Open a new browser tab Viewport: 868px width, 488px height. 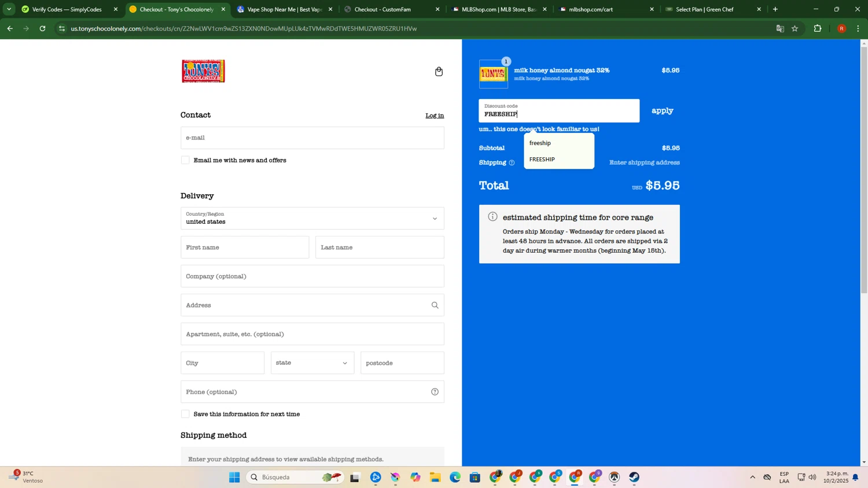point(775,9)
